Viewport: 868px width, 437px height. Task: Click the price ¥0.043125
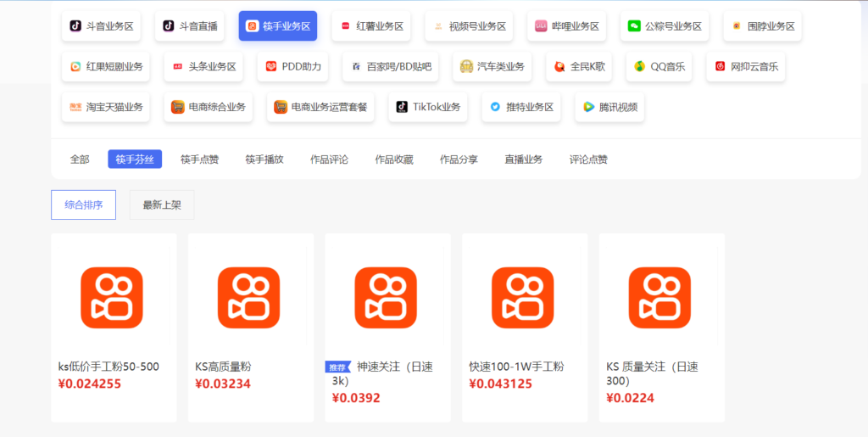point(500,384)
